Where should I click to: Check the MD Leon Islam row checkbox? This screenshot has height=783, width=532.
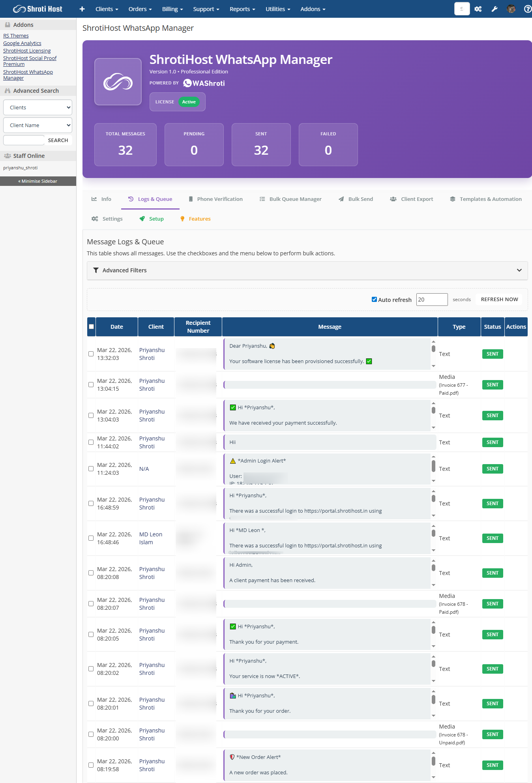coord(91,538)
